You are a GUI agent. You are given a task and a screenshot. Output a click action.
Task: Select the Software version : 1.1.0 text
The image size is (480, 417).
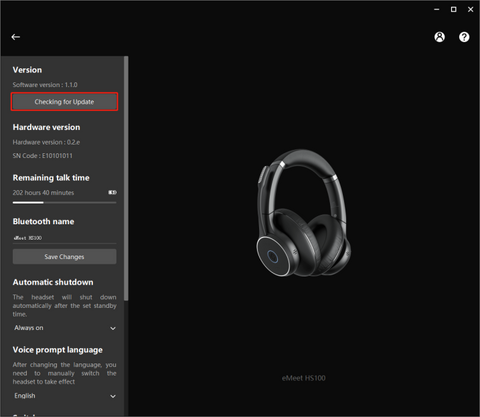pos(45,85)
